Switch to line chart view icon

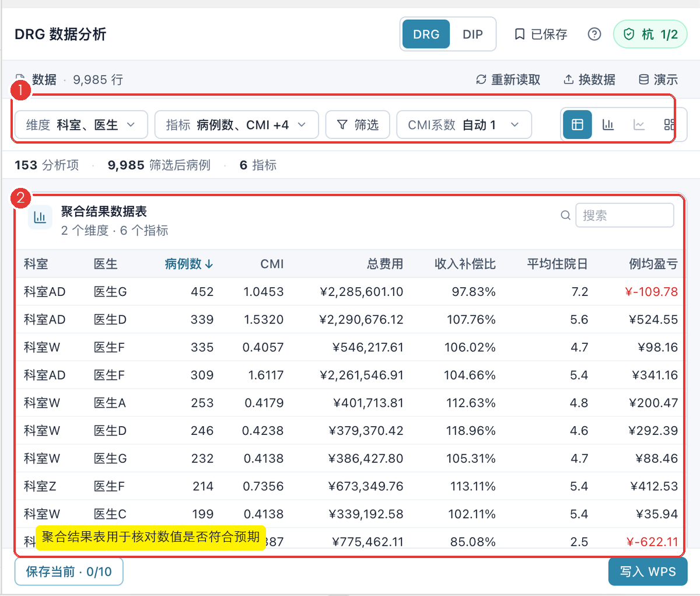tap(639, 124)
